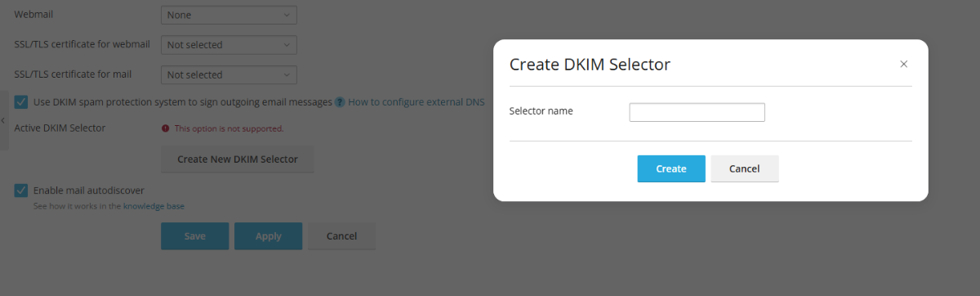Follow the knowledge base link

coord(154,207)
